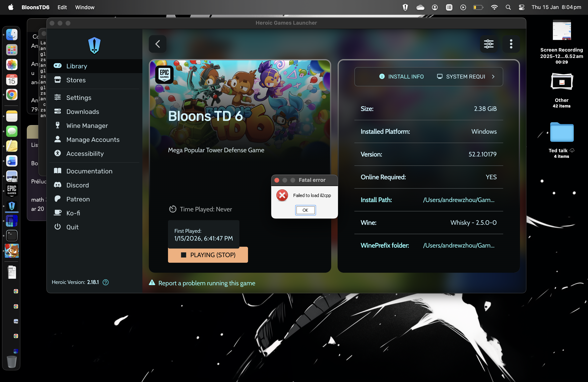Open the Window menu
The height and width of the screenshot is (382, 588).
85,7
